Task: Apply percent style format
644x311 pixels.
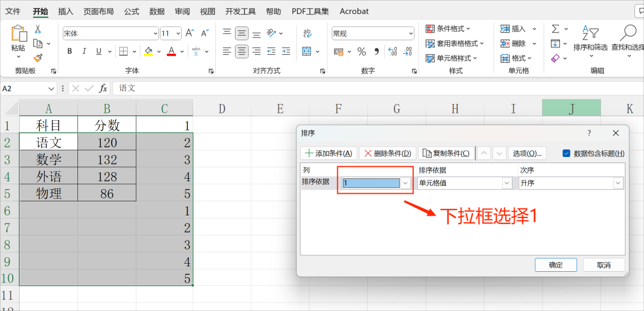Action: (361, 51)
